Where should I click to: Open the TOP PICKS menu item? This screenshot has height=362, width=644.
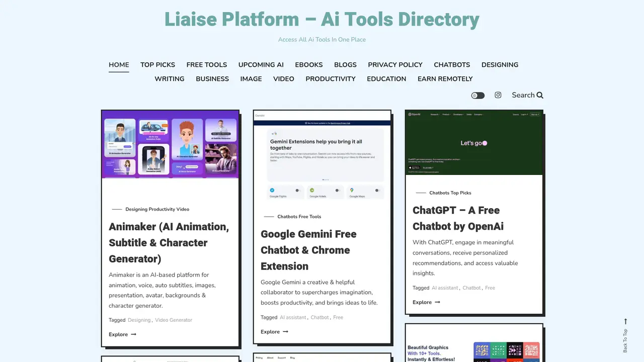point(157,65)
